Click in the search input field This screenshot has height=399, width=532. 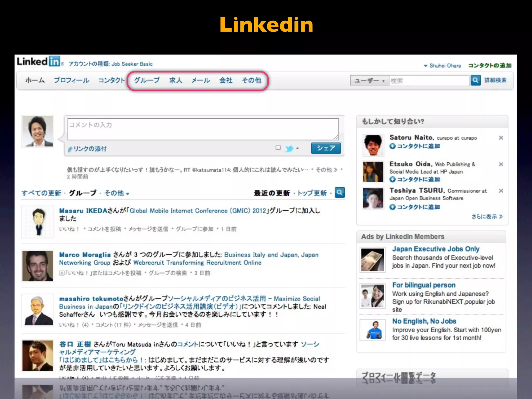pyautogui.click(x=429, y=81)
